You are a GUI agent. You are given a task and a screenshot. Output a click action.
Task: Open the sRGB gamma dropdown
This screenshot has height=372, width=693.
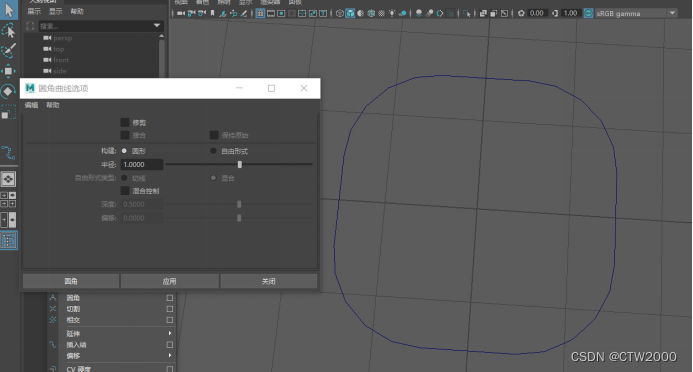click(673, 13)
